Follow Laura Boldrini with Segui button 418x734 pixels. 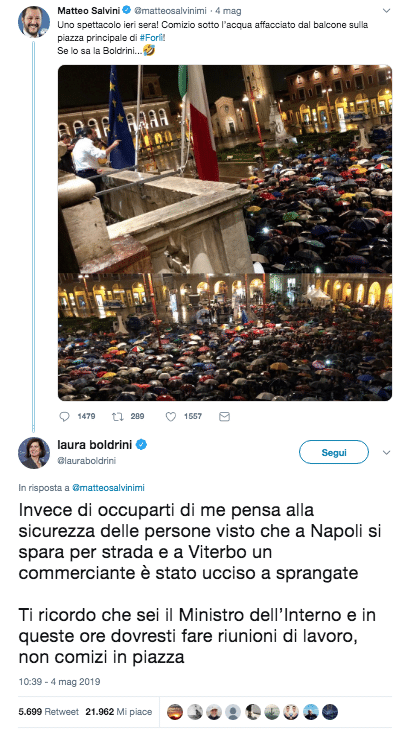[x=334, y=452]
